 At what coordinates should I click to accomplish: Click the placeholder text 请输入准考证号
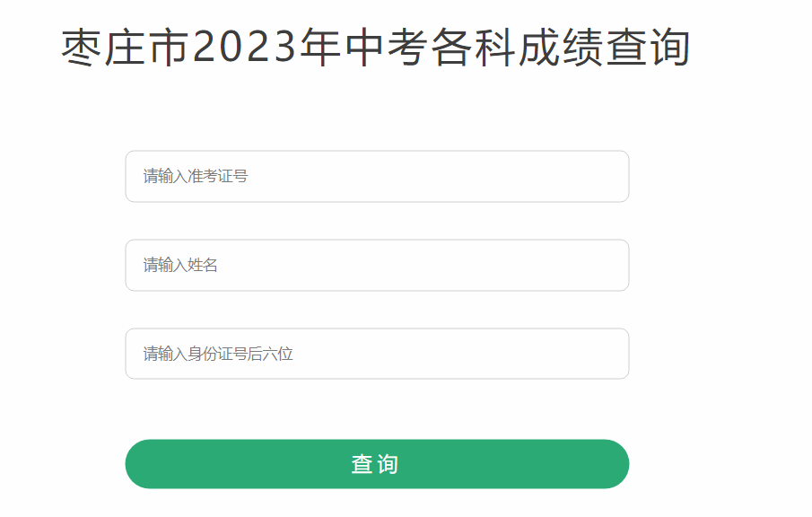pos(196,177)
